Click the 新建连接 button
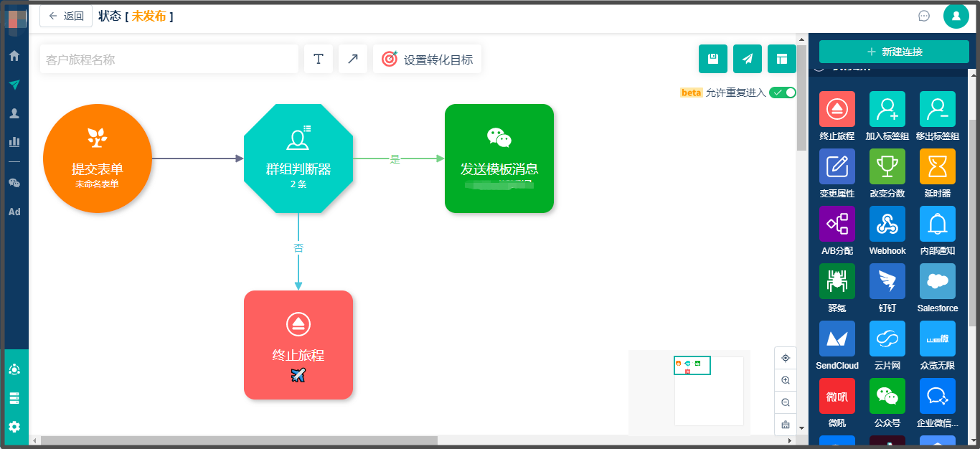Viewport: 980px width, 449px height. click(x=894, y=52)
